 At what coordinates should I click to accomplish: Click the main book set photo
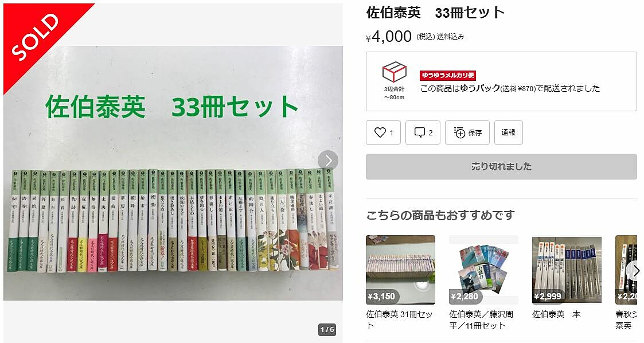(173, 173)
